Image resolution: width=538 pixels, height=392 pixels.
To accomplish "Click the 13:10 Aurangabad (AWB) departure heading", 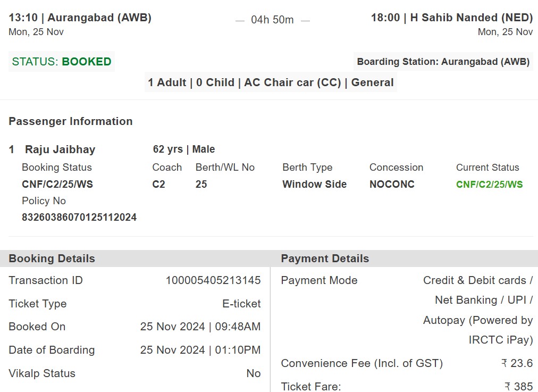I will click(80, 18).
